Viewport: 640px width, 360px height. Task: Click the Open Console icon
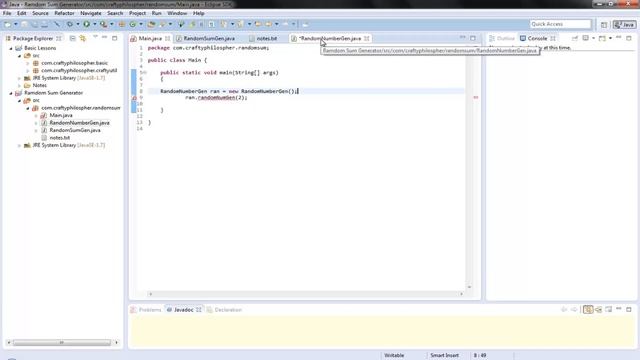[602, 38]
